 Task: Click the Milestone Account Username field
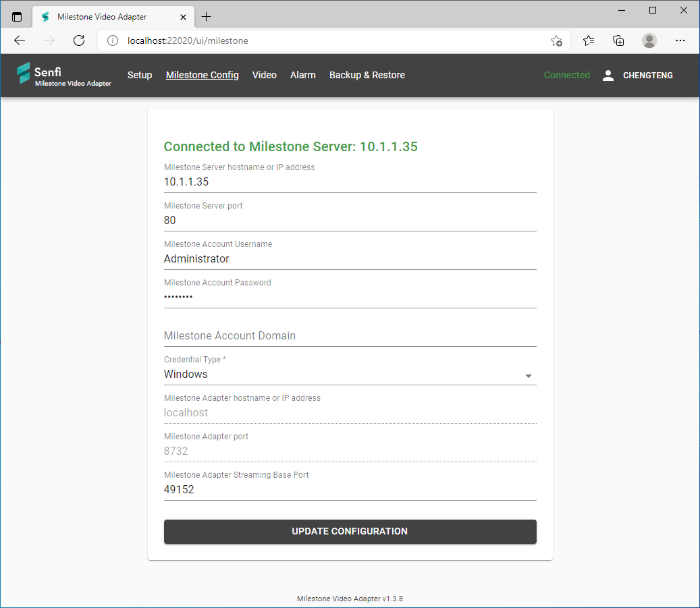tap(350, 258)
